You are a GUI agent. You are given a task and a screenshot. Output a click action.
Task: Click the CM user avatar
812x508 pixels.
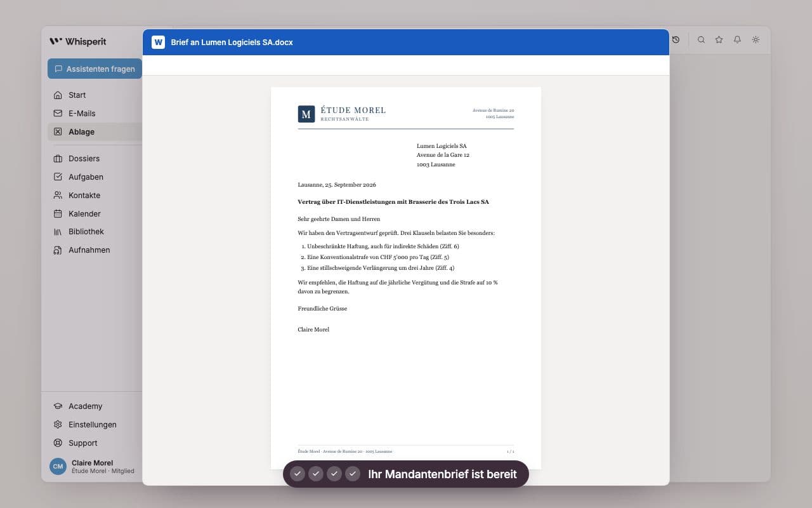point(58,467)
